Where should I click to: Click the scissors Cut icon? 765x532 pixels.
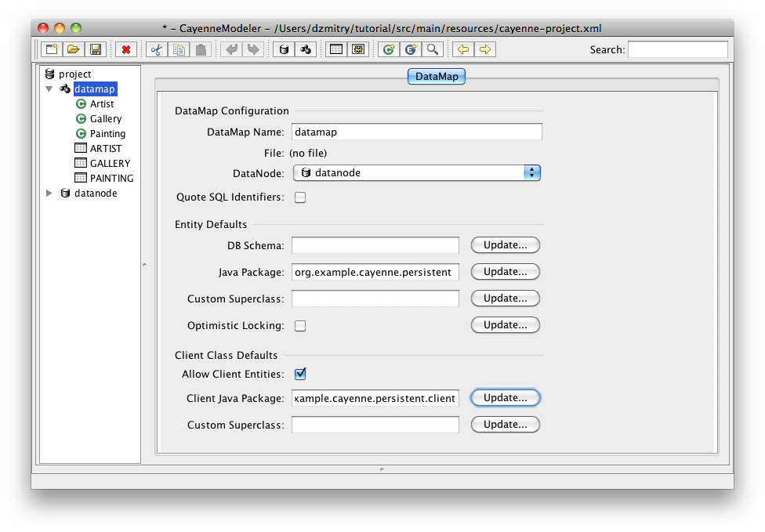point(157,49)
